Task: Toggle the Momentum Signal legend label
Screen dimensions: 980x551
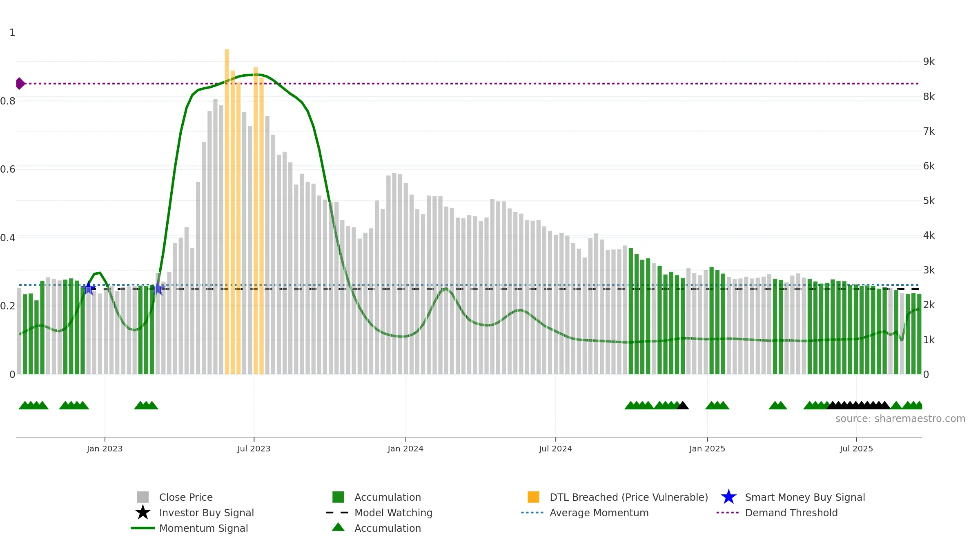Action: pyautogui.click(x=203, y=528)
